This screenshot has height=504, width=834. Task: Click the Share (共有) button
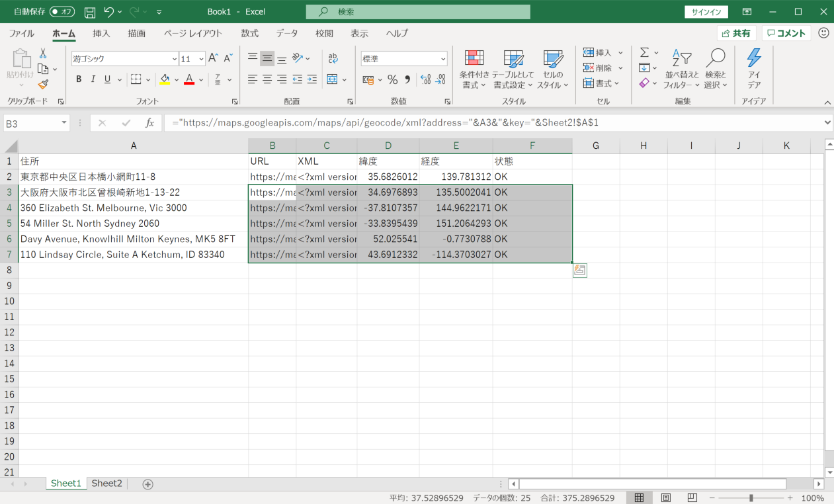pyautogui.click(x=737, y=33)
